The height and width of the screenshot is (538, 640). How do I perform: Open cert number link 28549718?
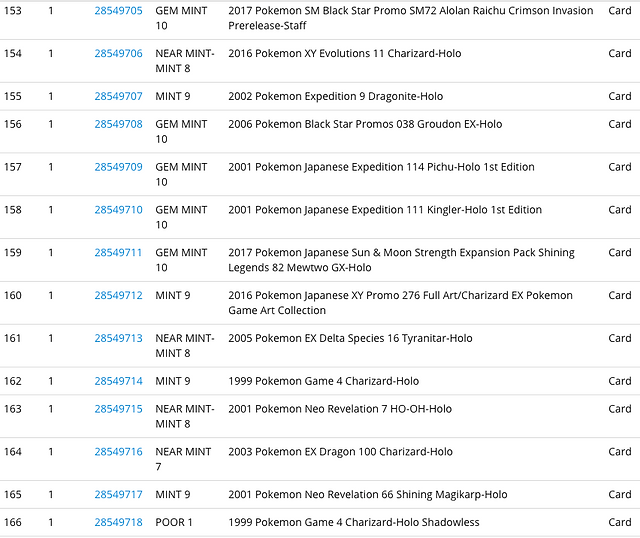click(118, 522)
